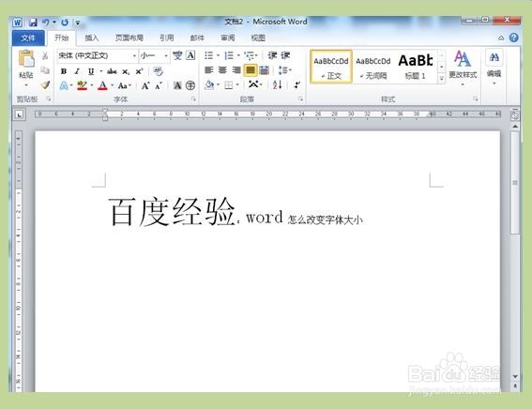This screenshot has width=532, height=409.
Task: Toggle Bold formatting
Action: pyautogui.click(x=64, y=71)
